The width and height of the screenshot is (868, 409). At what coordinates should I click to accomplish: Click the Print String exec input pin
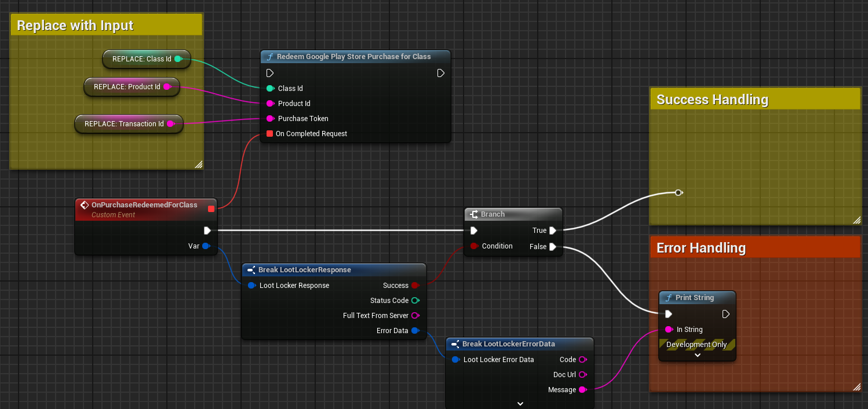click(669, 314)
